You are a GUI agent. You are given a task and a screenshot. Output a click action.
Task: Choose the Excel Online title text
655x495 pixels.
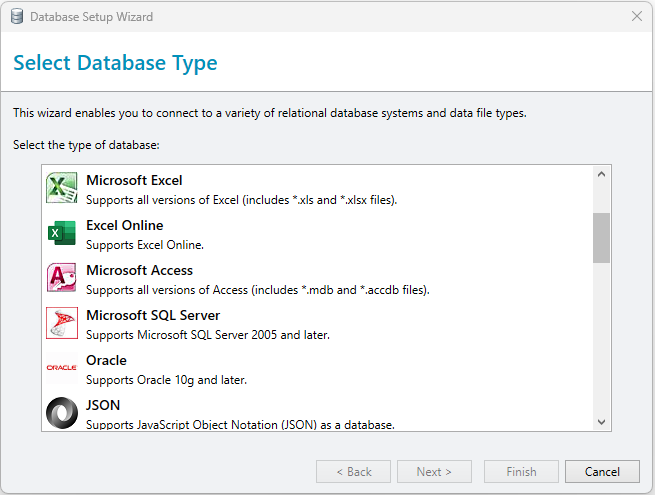coord(124,226)
